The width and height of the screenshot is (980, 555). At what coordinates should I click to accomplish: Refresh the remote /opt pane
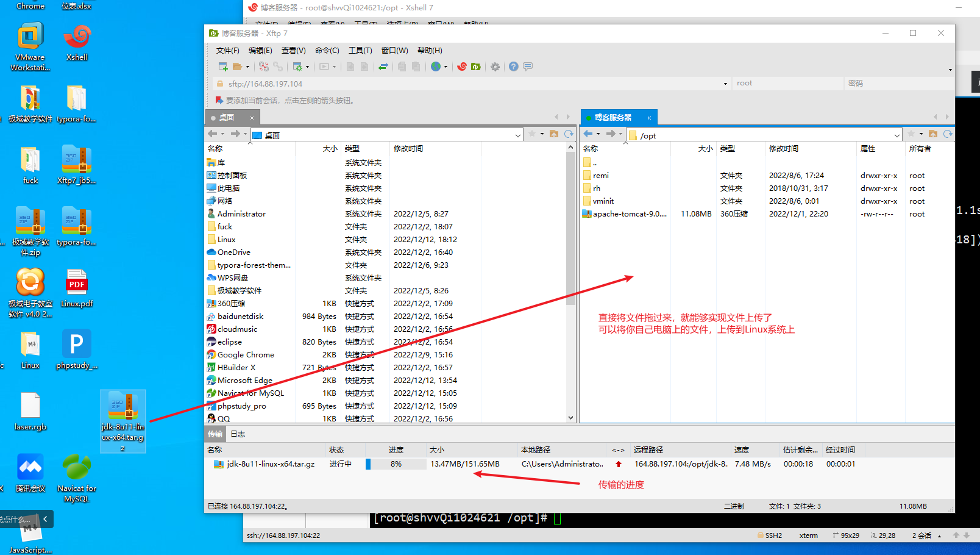(x=948, y=134)
